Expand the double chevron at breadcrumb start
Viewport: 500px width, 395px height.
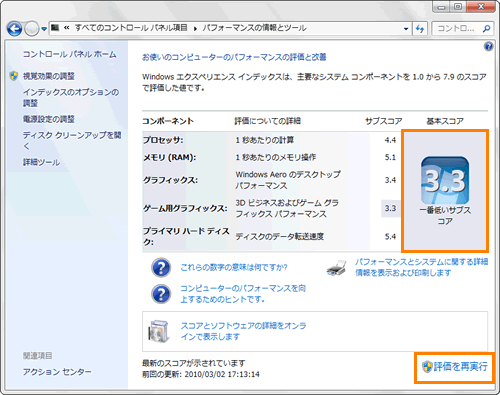(x=67, y=28)
